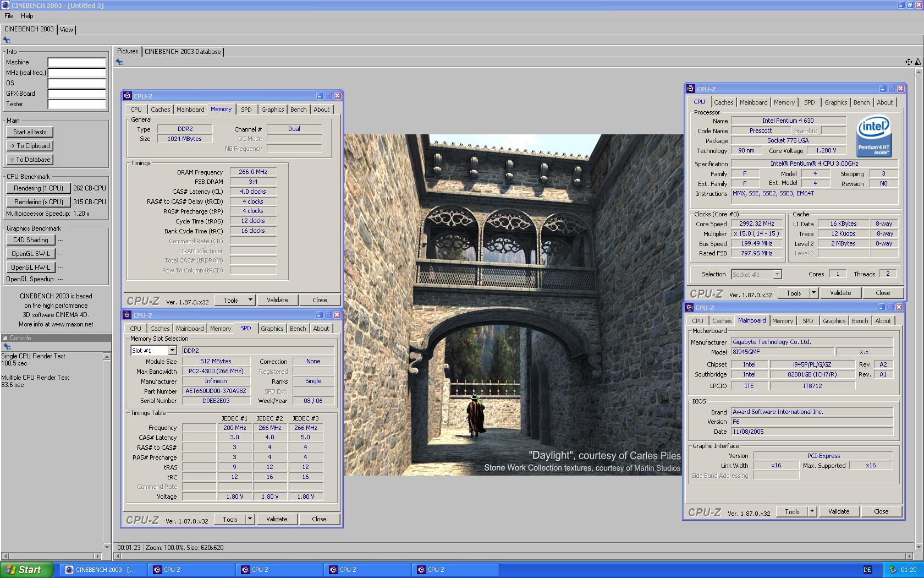924x578 pixels.
Task: Click the MHz (real freq.) input field
Action: click(76, 73)
